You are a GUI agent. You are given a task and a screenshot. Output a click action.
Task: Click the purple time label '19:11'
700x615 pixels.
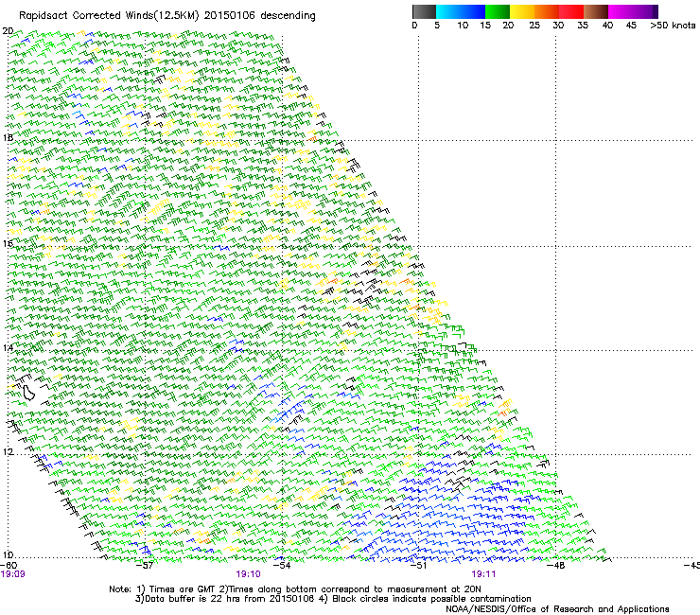pyautogui.click(x=483, y=574)
